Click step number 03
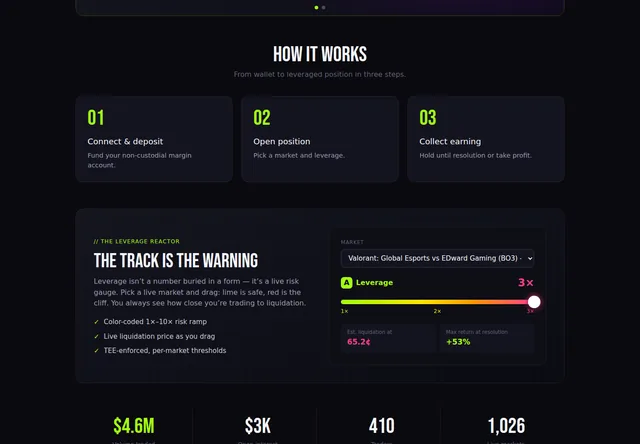Screen dimensions: 640x444 point(428,118)
